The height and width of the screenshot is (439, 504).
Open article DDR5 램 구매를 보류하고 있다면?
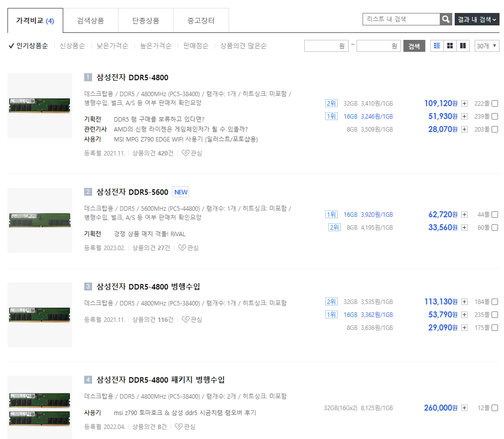pos(159,119)
